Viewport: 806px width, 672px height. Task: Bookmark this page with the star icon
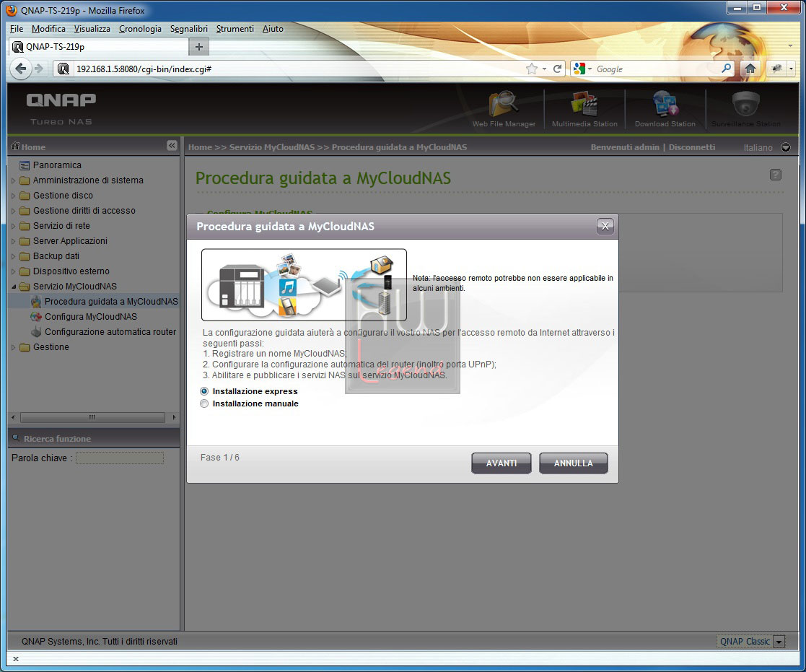pos(532,69)
